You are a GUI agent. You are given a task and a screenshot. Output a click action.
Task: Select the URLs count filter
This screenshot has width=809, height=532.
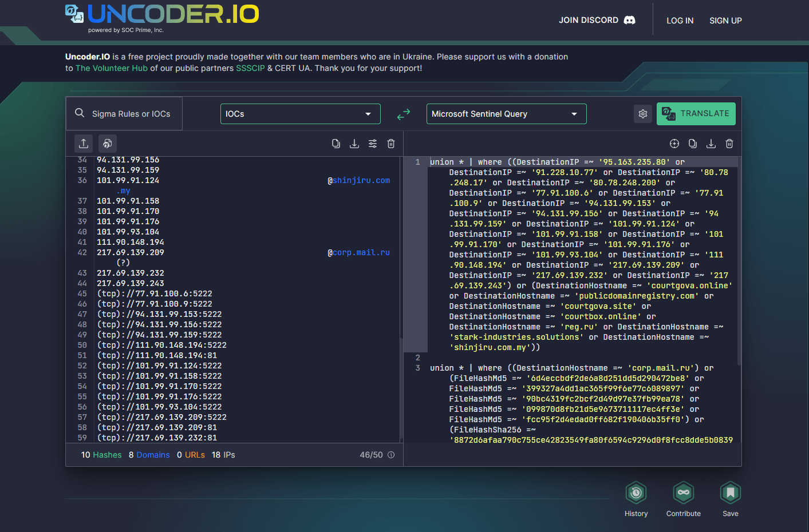[191, 455]
